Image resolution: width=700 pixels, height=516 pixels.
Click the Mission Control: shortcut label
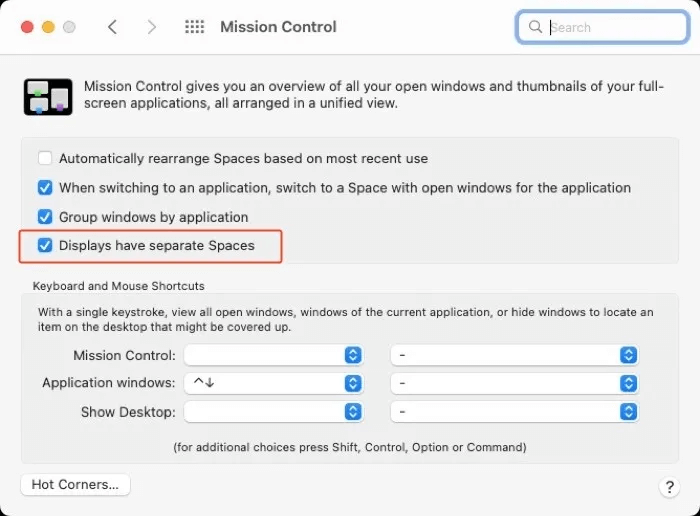(125, 355)
